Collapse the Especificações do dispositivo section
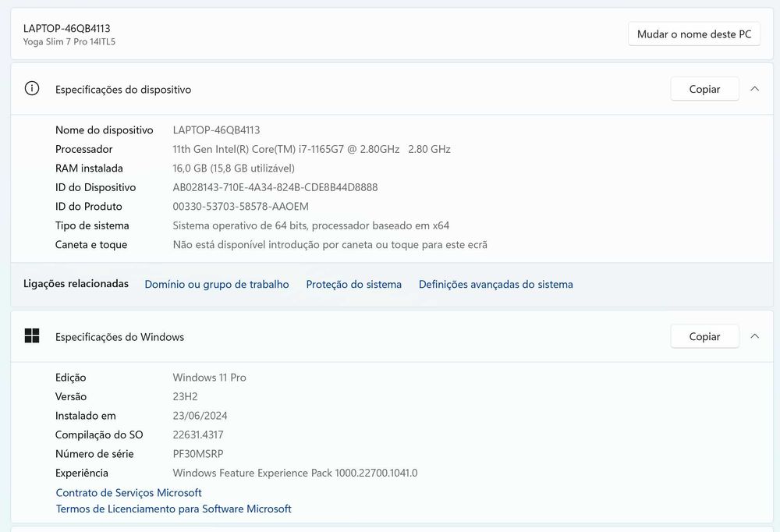 (x=754, y=89)
